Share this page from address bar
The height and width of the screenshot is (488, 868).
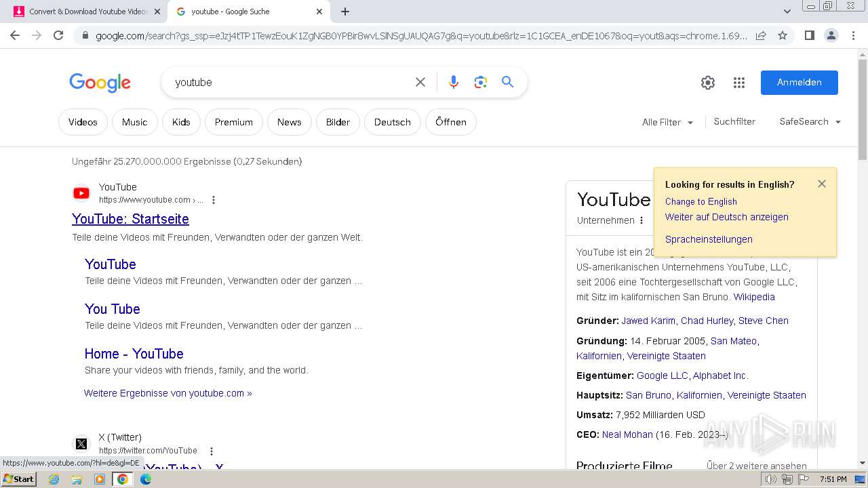[x=761, y=35]
